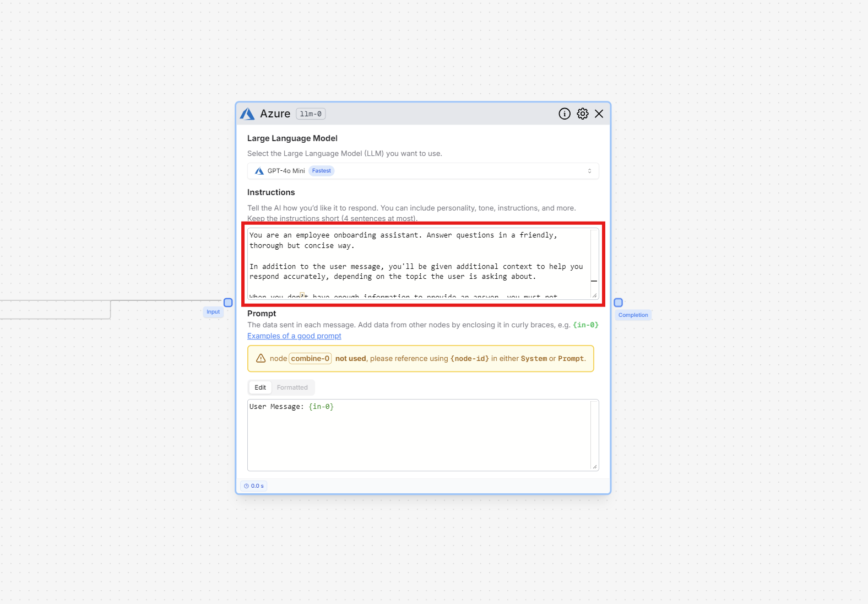The image size is (868, 604).
Task: Open the node info icon
Action: [565, 114]
